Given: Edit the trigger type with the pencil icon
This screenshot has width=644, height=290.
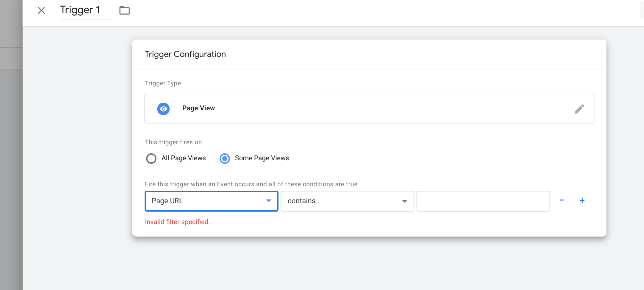Looking at the screenshot, I should (579, 109).
